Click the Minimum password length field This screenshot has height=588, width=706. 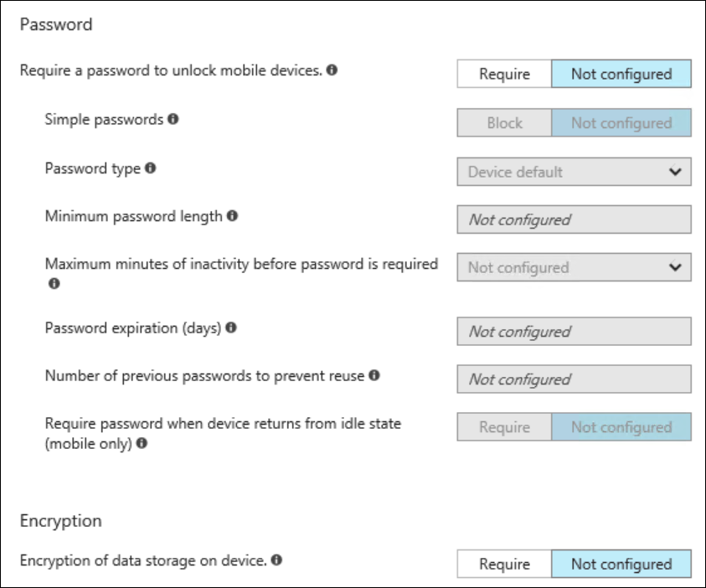click(574, 219)
